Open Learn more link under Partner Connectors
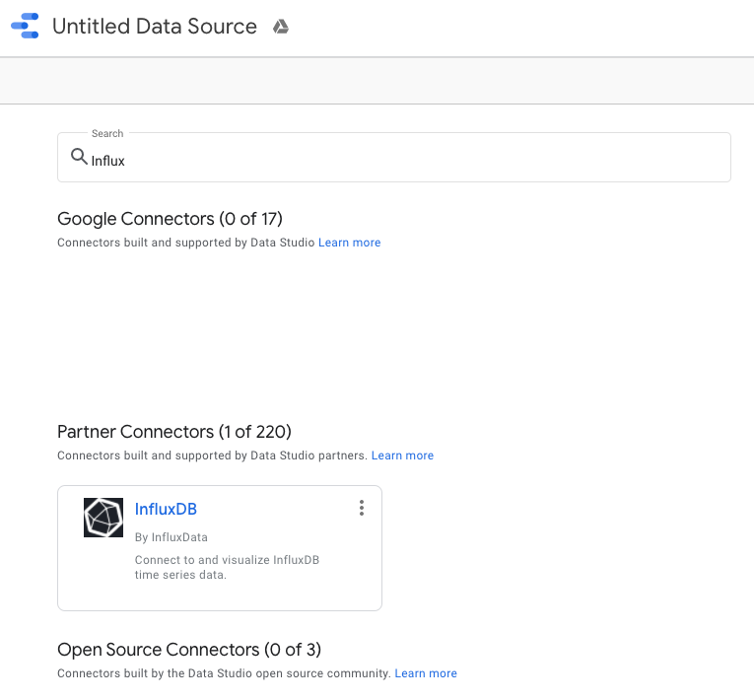 pyautogui.click(x=402, y=455)
